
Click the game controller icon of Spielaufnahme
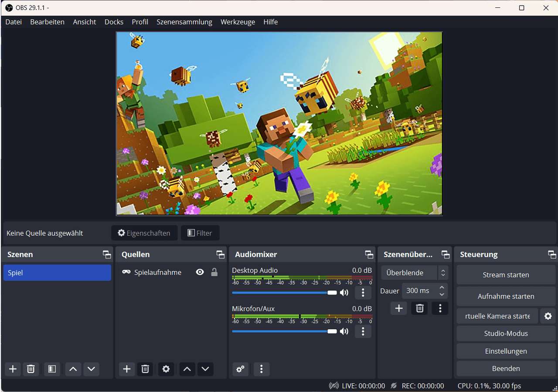(126, 272)
